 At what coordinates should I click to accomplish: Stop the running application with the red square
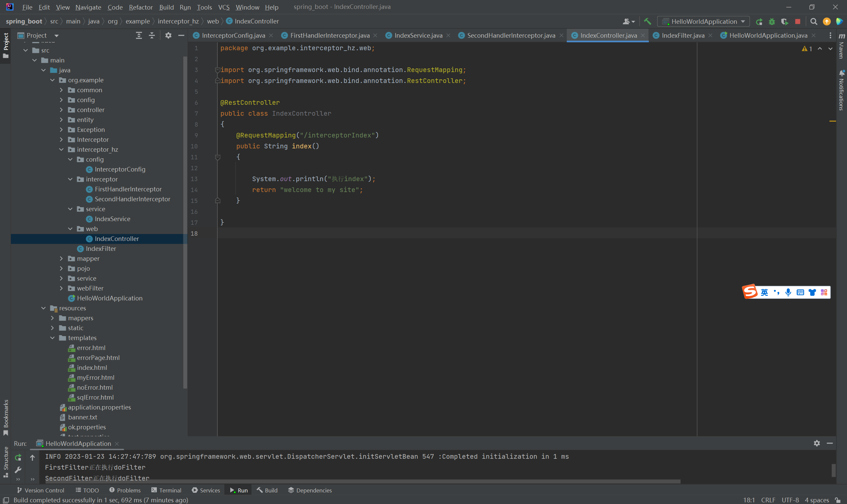coord(798,21)
